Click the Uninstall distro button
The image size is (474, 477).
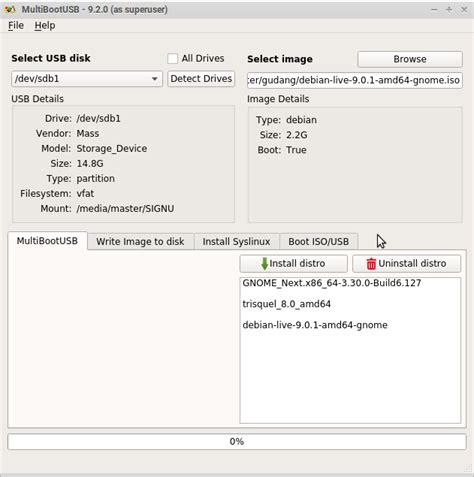pos(407,263)
